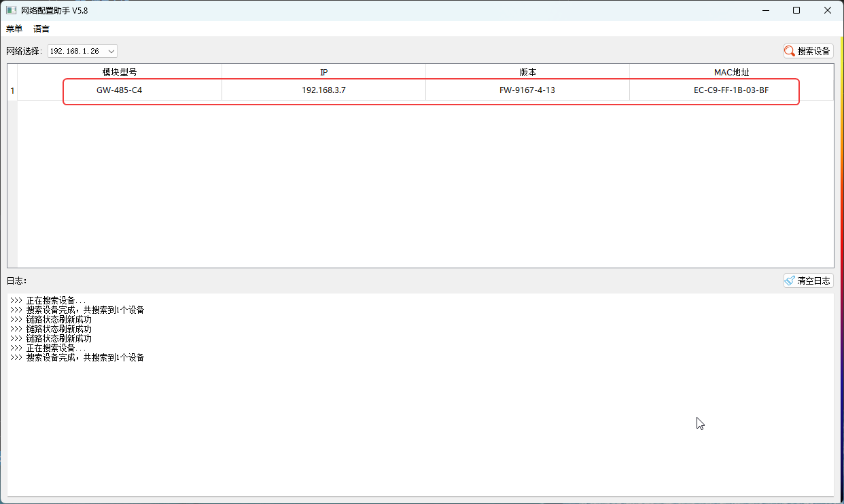Click the MAC地址 column header

[731, 72]
